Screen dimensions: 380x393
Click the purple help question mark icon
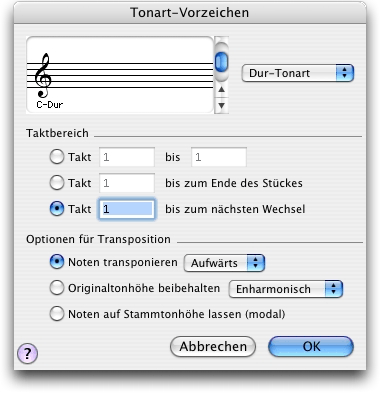click(x=27, y=353)
